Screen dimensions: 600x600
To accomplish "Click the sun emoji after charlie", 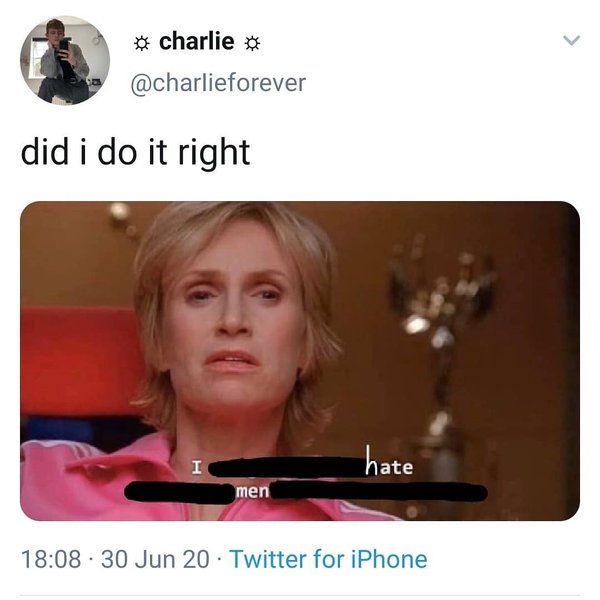I will pyautogui.click(x=252, y=44).
